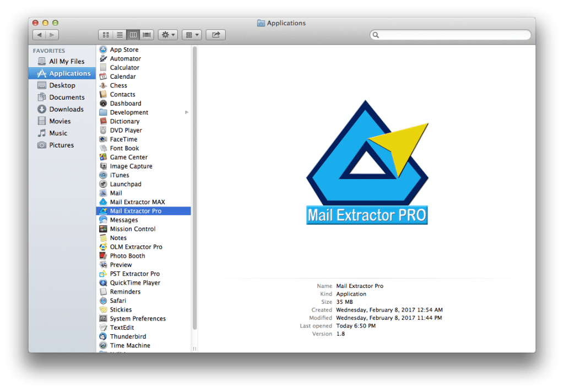The height and width of the screenshot is (392, 564).
Task: Open the gear action menu
Action: [x=167, y=35]
